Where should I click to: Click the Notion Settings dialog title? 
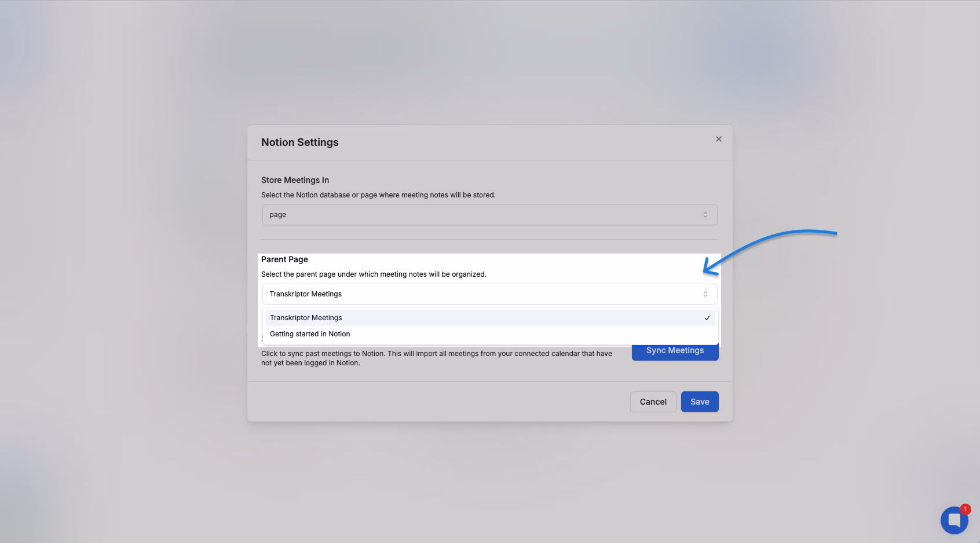299,142
